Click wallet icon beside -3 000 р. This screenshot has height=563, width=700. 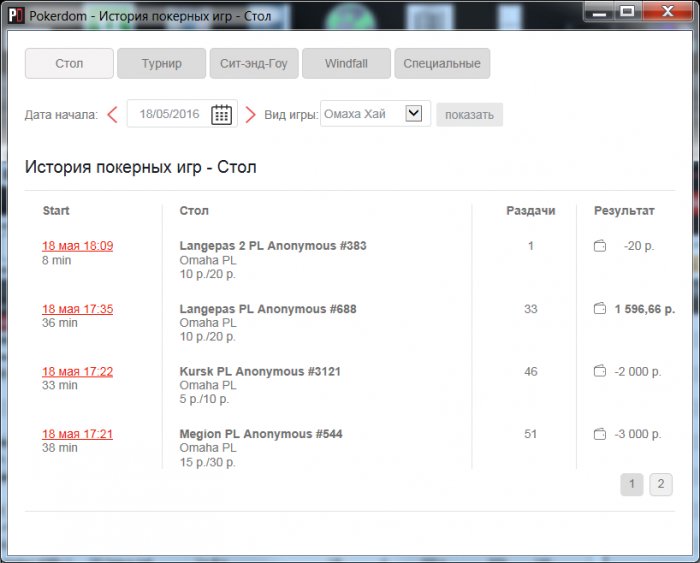click(x=600, y=434)
